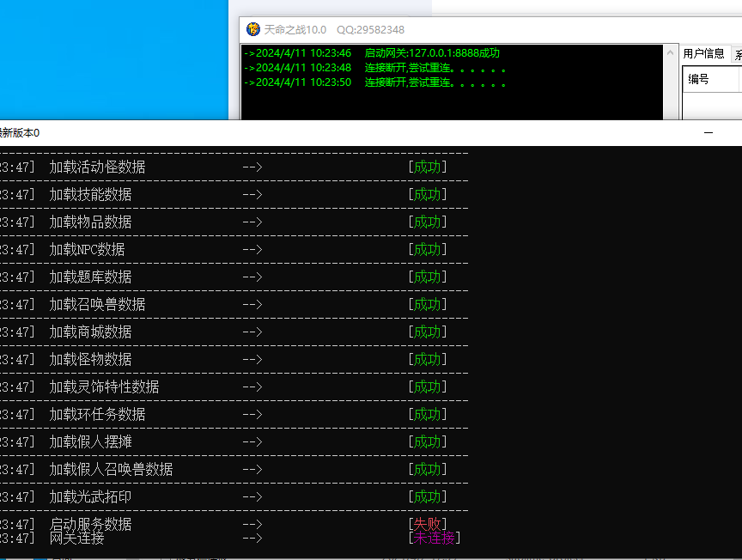The width and height of the screenshot is (742, 560).
Task: Click the 加载商城数据 console line
Action: point(223,332)
